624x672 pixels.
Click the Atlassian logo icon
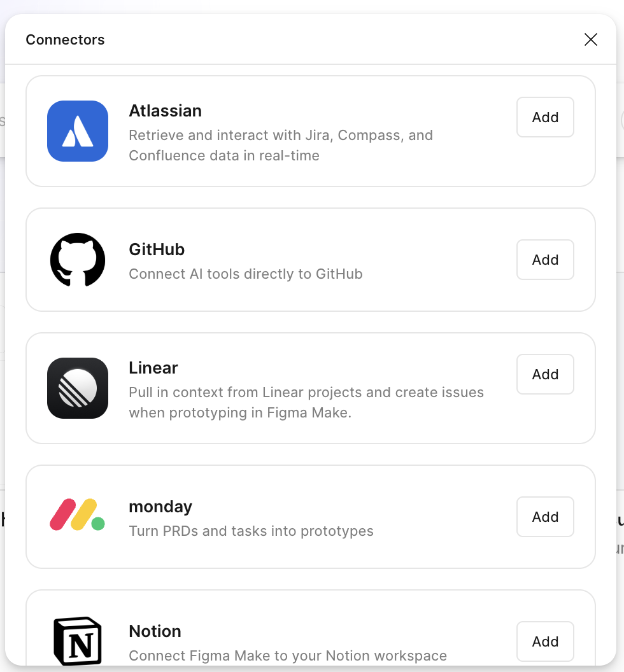tap(78, 131)
